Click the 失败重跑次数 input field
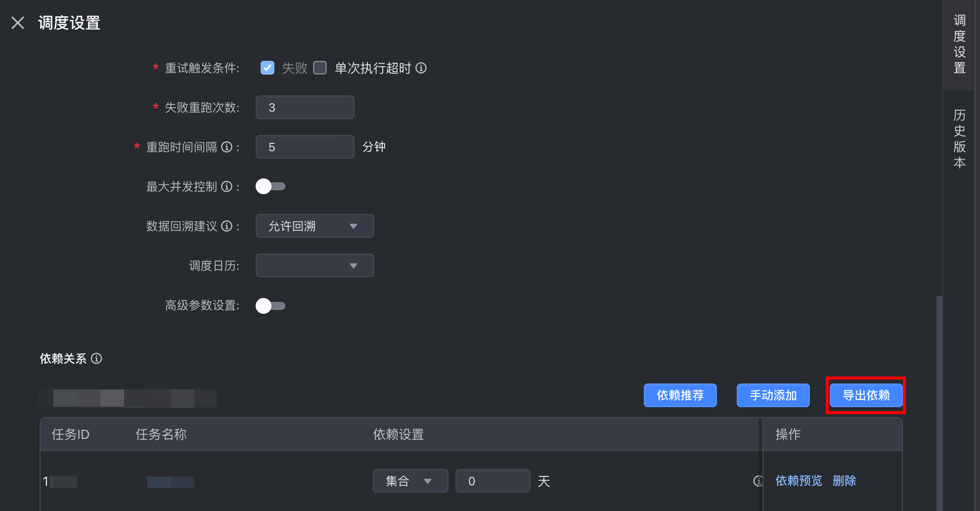 (x=305, y=107)
